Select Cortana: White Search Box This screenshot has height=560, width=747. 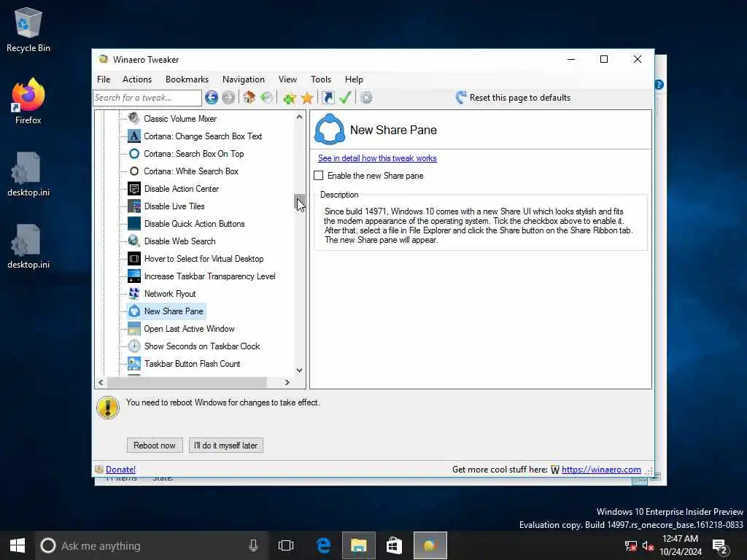[191, 171]
